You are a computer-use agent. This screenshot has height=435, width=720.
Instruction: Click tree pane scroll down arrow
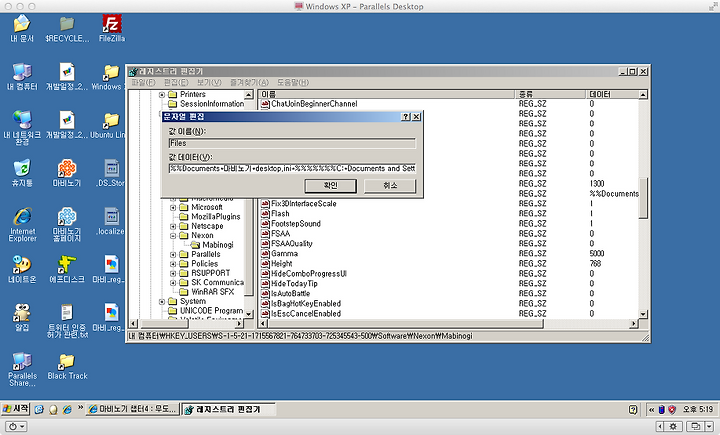(249, 314)
